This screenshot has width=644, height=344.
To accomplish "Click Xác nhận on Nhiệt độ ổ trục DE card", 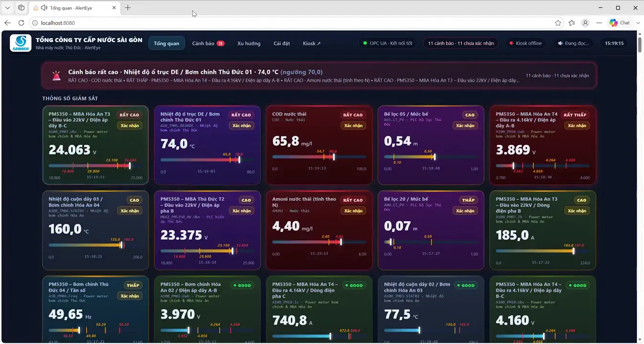I will point(242,126).
